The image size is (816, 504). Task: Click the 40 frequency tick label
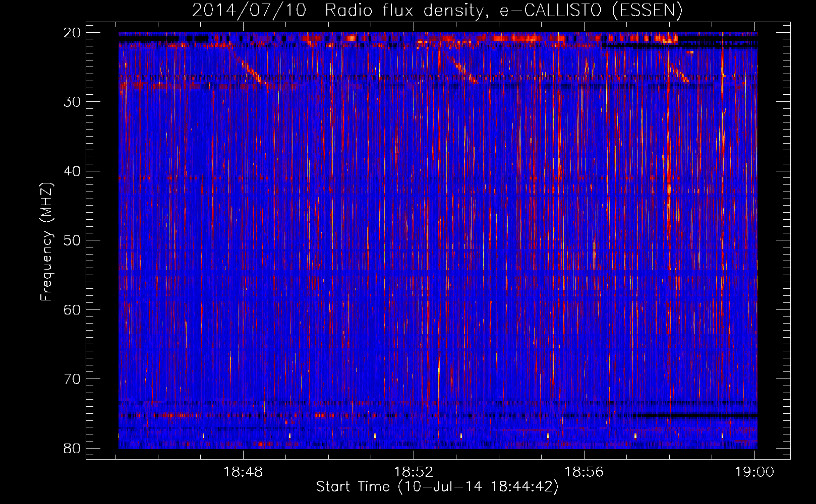pyautogui.click(x=72, y=171)
